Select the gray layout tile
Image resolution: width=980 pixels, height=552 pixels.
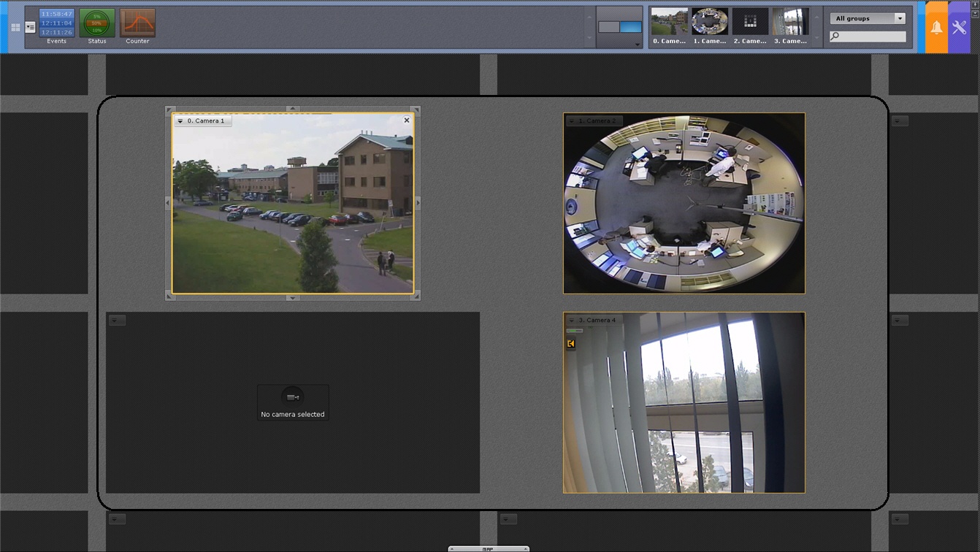click(x=609, y=27)
